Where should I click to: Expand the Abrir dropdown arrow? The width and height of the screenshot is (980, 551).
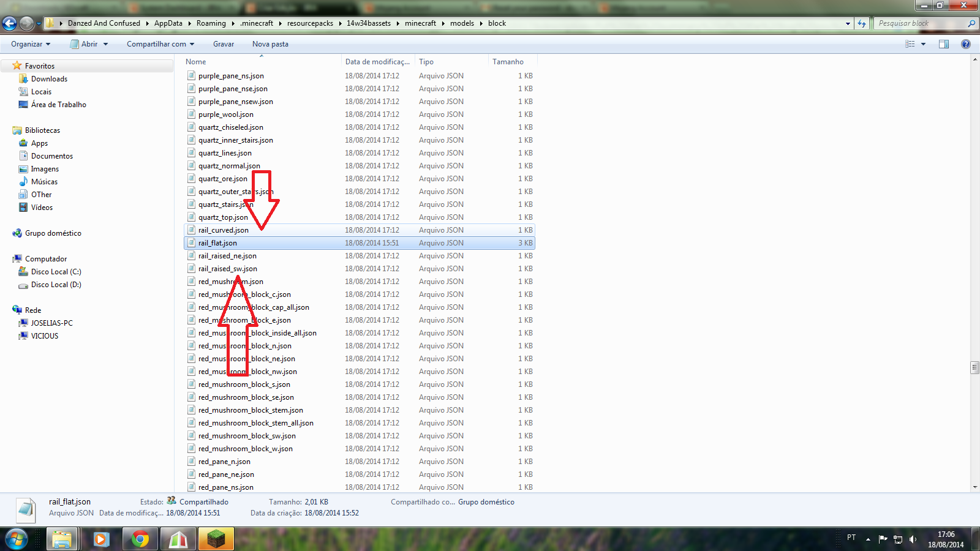click(105, 44)
